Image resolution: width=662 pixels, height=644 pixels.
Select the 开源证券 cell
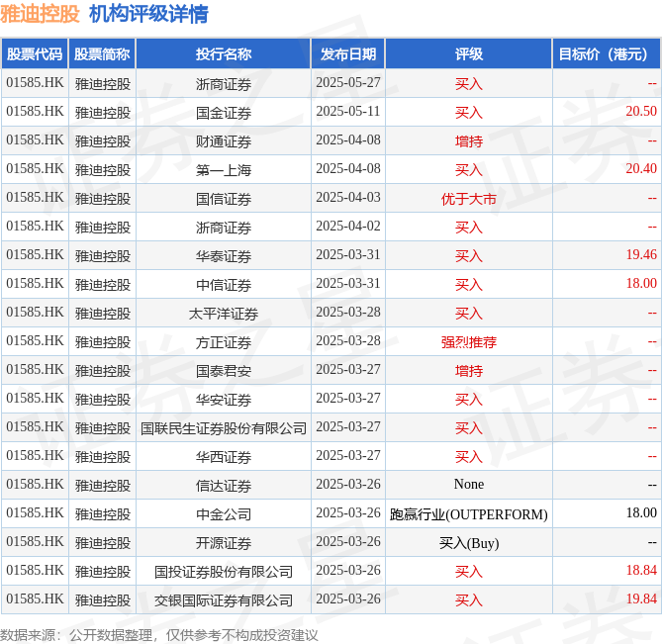click(x=224, y=543)
